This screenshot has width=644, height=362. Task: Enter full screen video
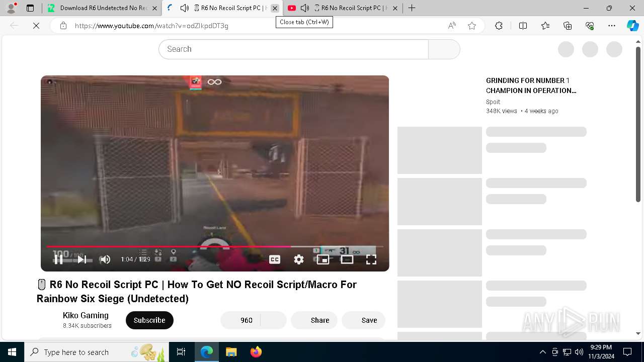pos(371,259)
